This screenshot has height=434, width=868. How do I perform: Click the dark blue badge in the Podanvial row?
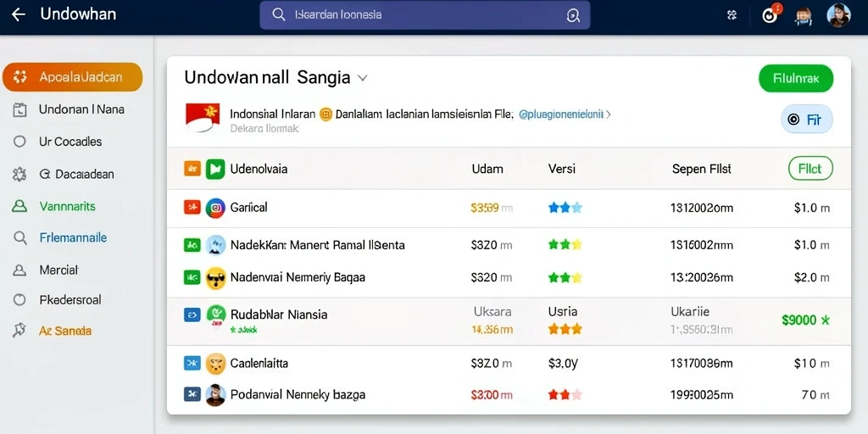click(192, 394)
